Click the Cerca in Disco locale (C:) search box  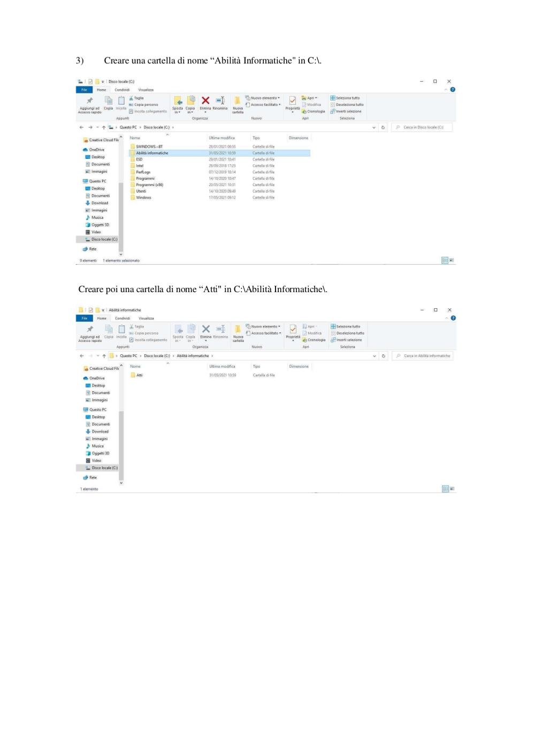point(422,127)
